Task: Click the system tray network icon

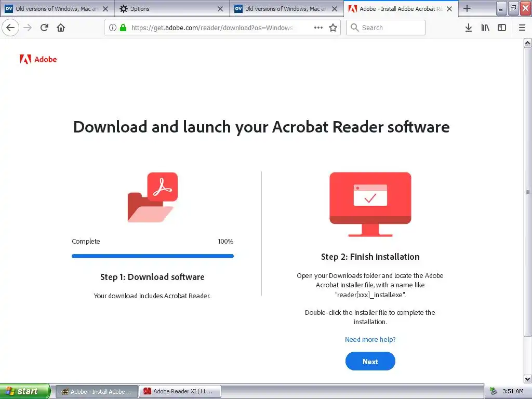Action: coord(494,391)
